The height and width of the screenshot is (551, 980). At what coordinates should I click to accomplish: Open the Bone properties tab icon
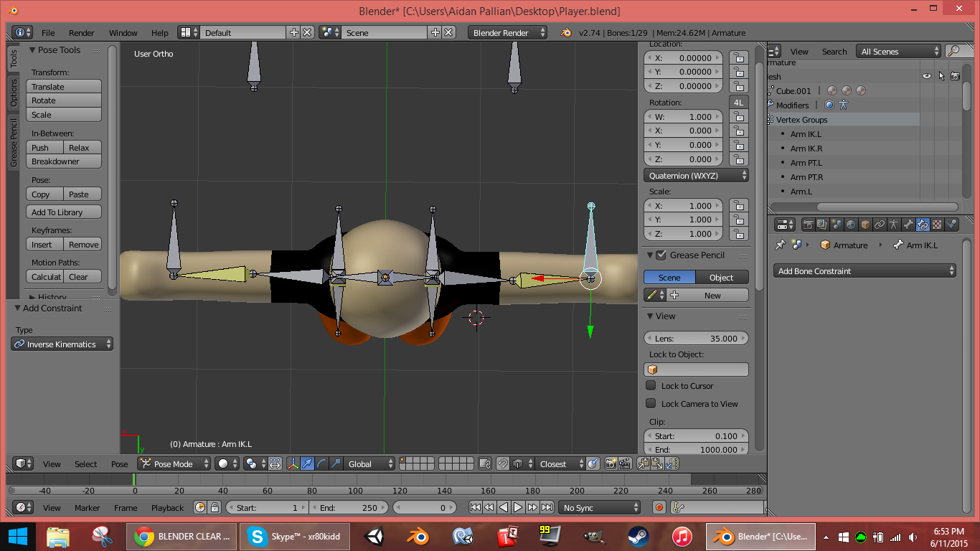click(x=908, y=225)
